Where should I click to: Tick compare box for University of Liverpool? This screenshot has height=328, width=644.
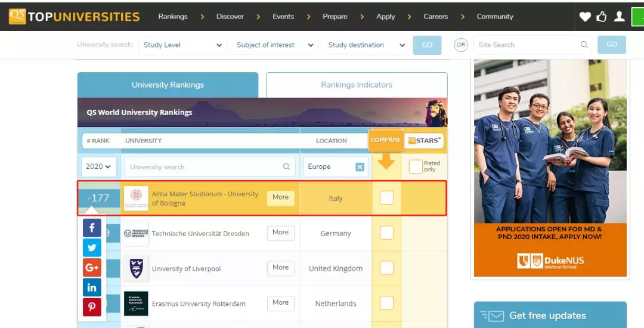tap(386, 268)
